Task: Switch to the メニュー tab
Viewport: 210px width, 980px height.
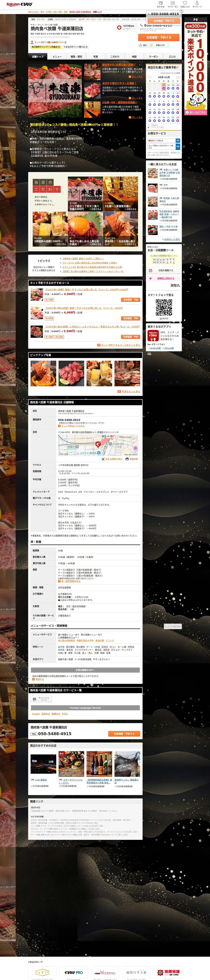Action: 57,57
